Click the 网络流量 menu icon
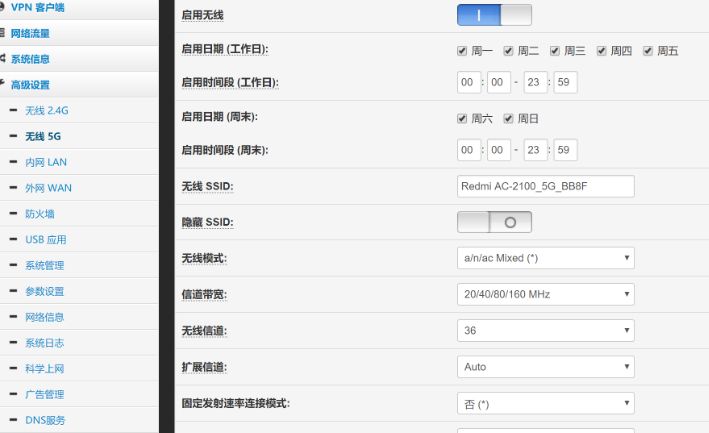The height and width of the screenshot is (433, 709). point(2,33)
